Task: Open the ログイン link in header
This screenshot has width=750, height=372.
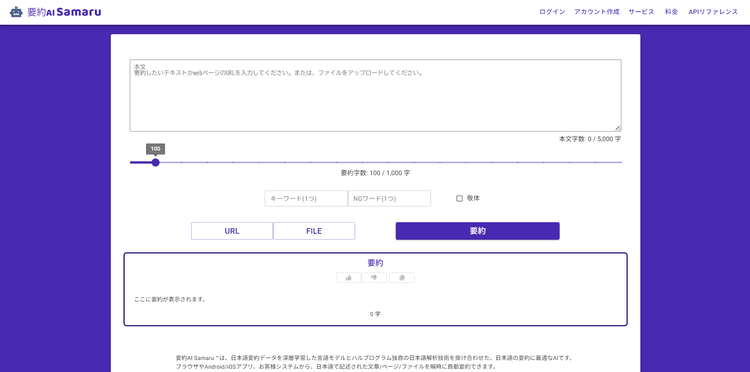Action: coord(552,12)
